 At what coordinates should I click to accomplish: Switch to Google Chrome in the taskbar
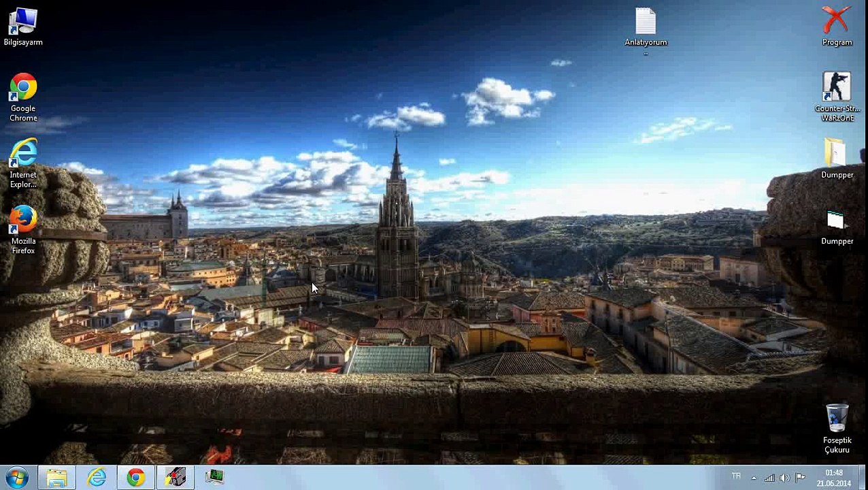point(136,478)
